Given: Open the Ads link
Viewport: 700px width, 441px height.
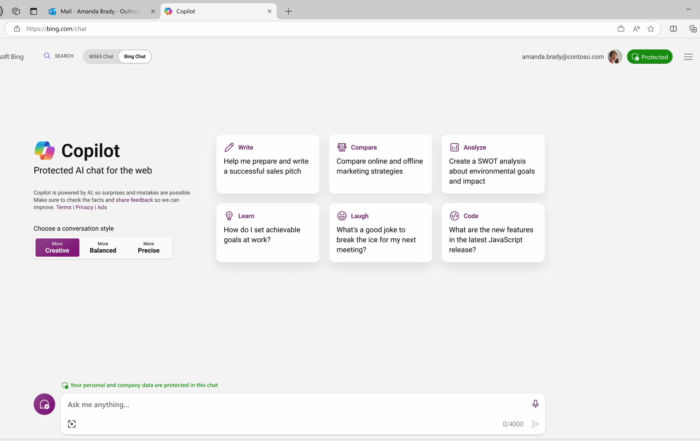Looking at the screenshot, I should pos(102,207).
